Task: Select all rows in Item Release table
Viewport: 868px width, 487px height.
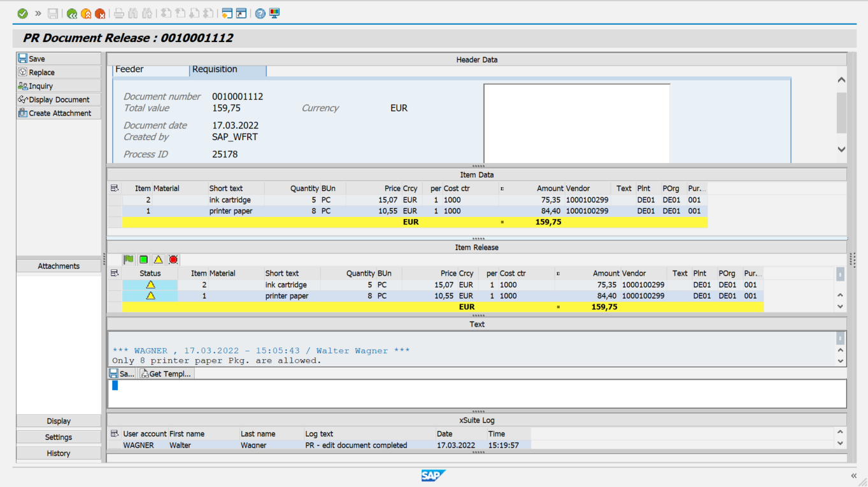Action: [115, 273]
